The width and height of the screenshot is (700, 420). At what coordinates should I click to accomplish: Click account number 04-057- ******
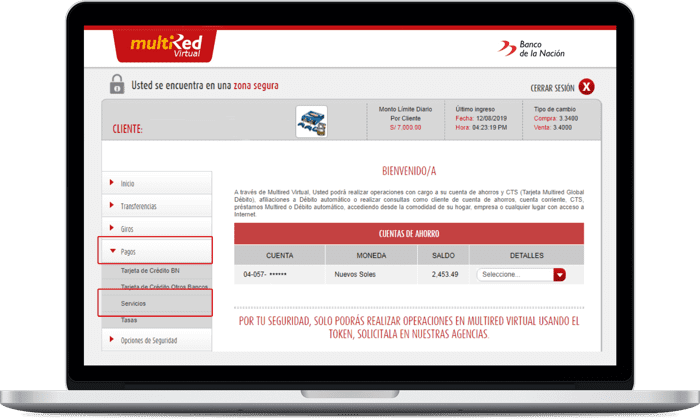[x=265, y=274]
